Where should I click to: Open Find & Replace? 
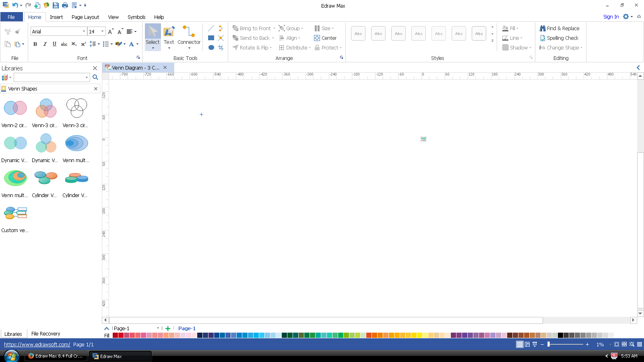pos(559,28)
